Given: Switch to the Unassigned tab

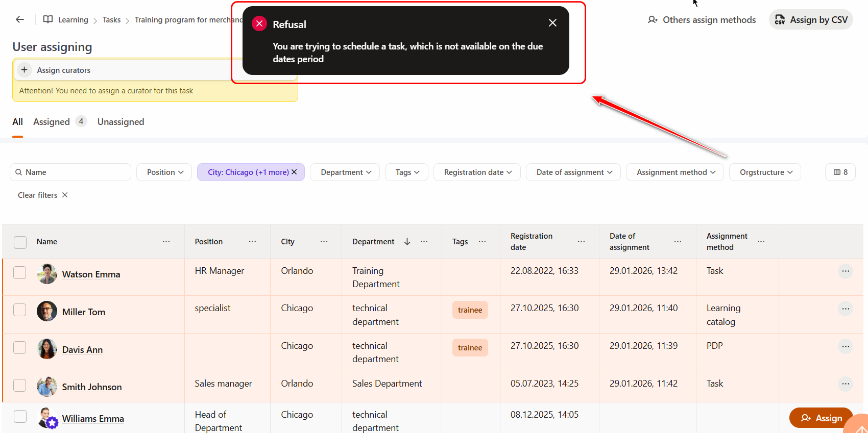Looking at the screenshot, I should pyautogui.click(x=120, y=122).
